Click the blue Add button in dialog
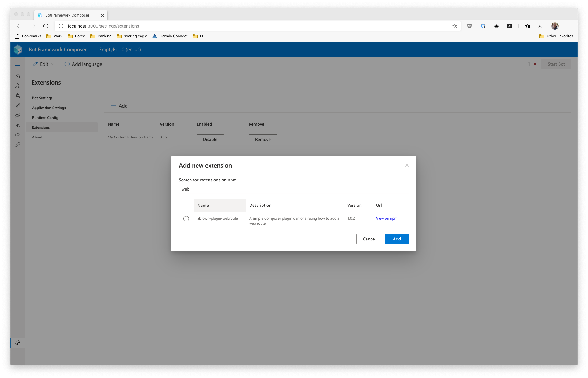This screenshot has width=588, height=378. click(397, 239)
